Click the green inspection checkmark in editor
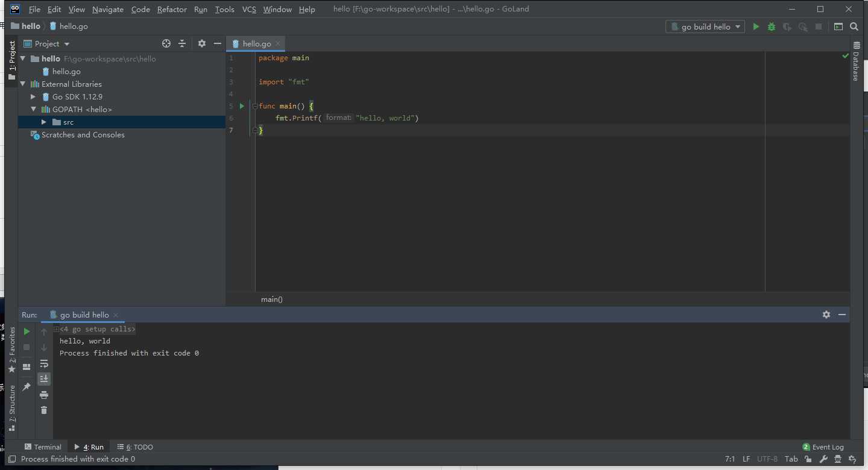868x470 pixels. tap(845, 56)
